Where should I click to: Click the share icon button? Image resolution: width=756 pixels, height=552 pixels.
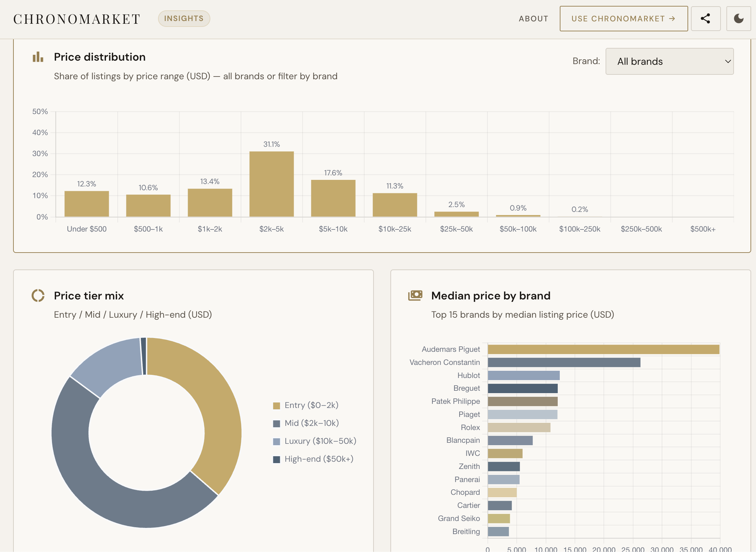705,19
